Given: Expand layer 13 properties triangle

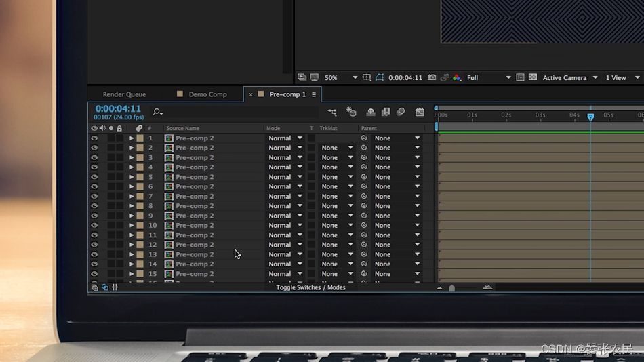Looking at the screenshot, I should tap(132, 254).
